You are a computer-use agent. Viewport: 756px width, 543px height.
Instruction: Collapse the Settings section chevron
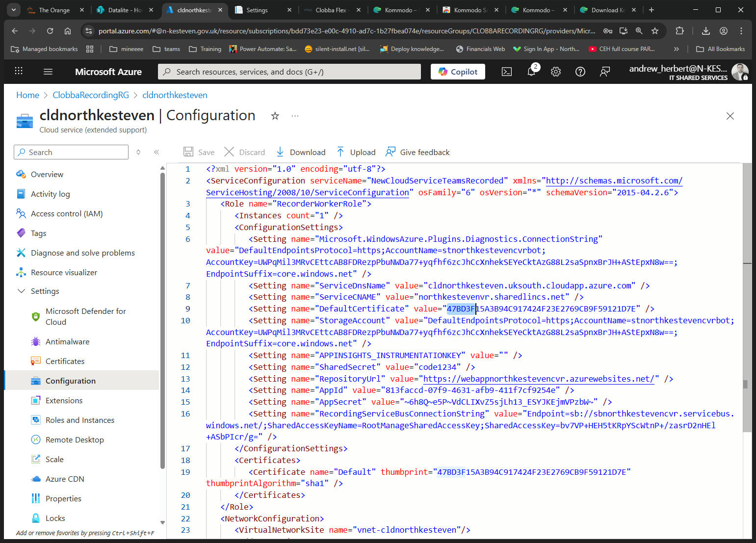pos(21,291)
